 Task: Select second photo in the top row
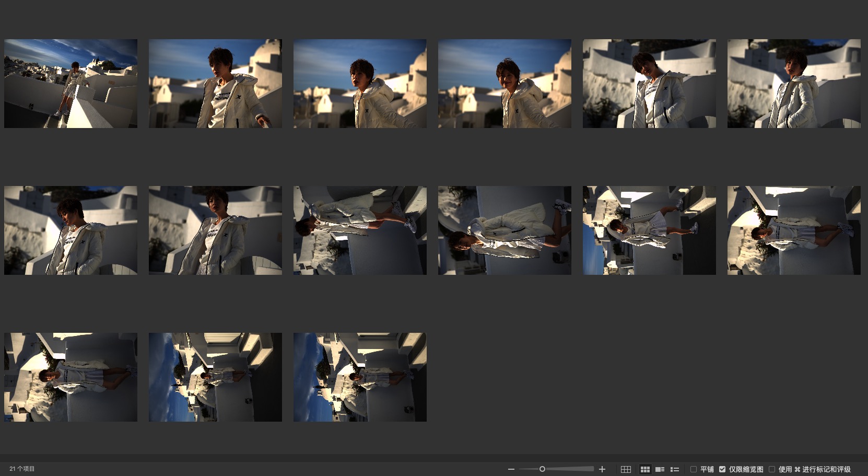[x=215, y=84]
